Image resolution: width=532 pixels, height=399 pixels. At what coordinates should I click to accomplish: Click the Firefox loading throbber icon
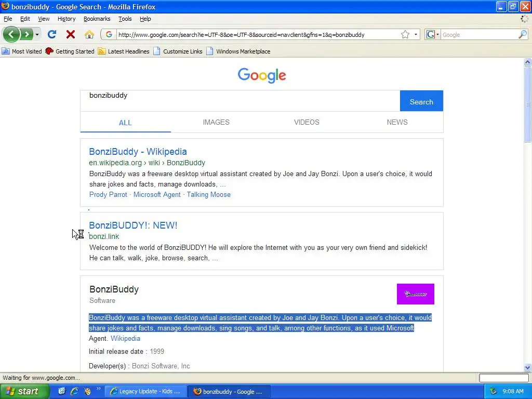[524, 19]
